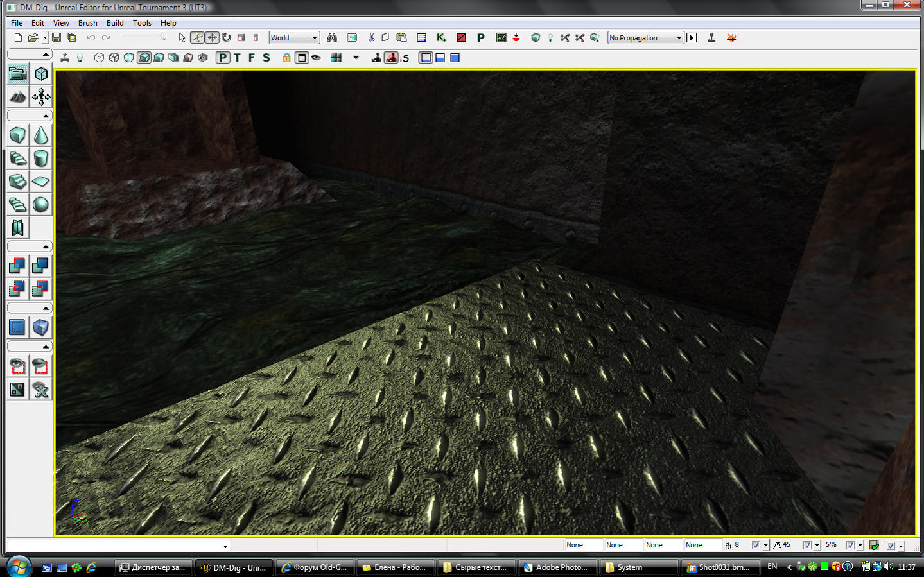The width and height of the screenshot is (924, 577).
Task: Click the CSG Add brush icon
Action: point(17,265)
